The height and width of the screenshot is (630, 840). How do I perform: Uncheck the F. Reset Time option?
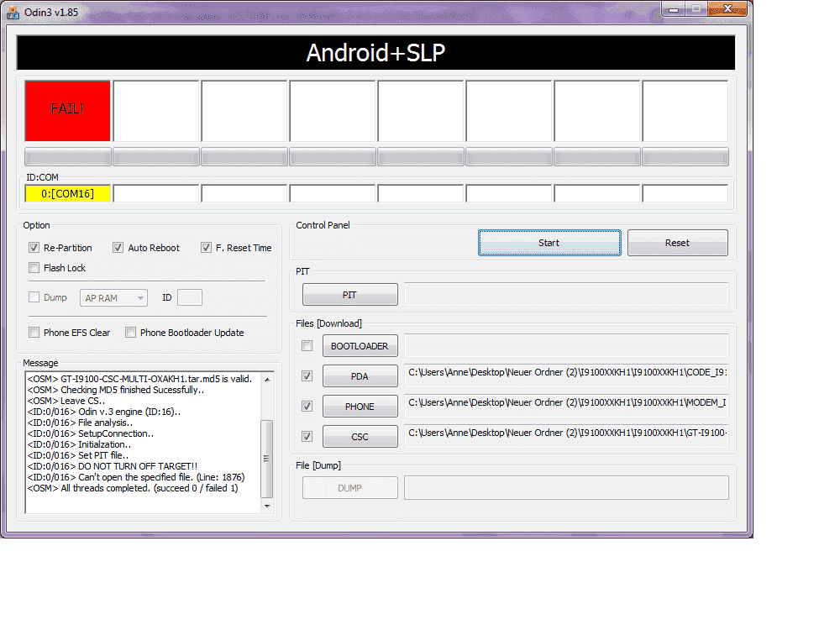[x=206, y=248]
